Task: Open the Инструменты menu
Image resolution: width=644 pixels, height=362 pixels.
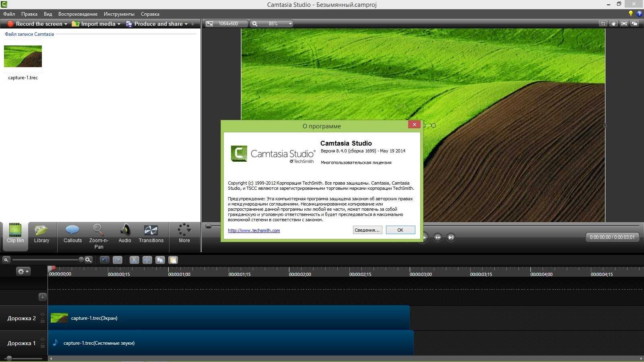Action: [x=119, y=14]
